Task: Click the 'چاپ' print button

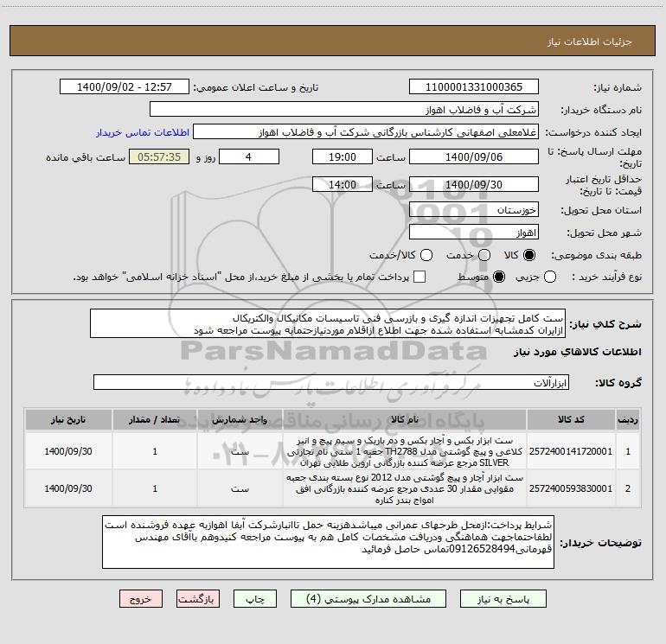Action: click(x=255, y=598)
